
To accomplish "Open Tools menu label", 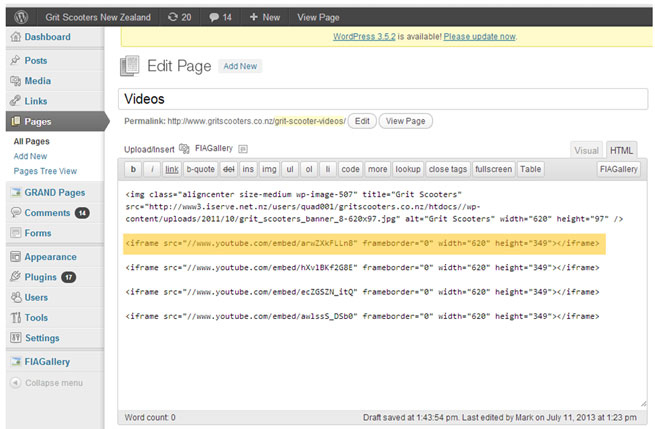I will (36, 317).
